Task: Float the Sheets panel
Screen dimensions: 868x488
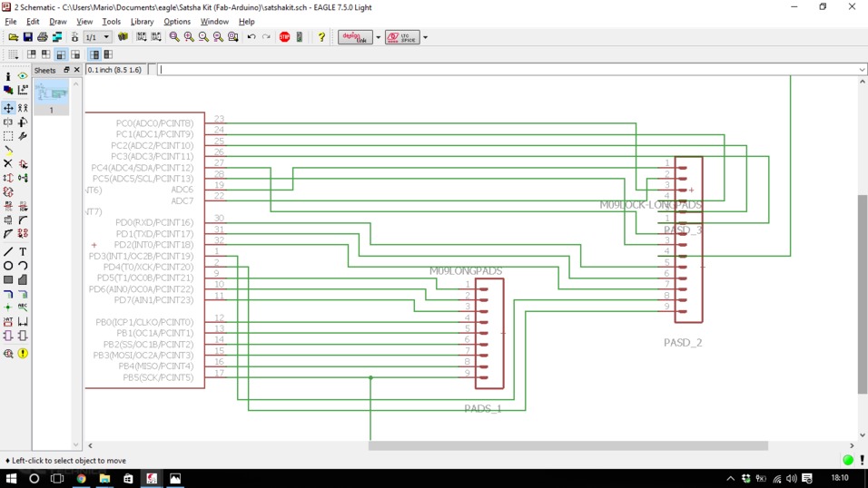Action: 66,70
